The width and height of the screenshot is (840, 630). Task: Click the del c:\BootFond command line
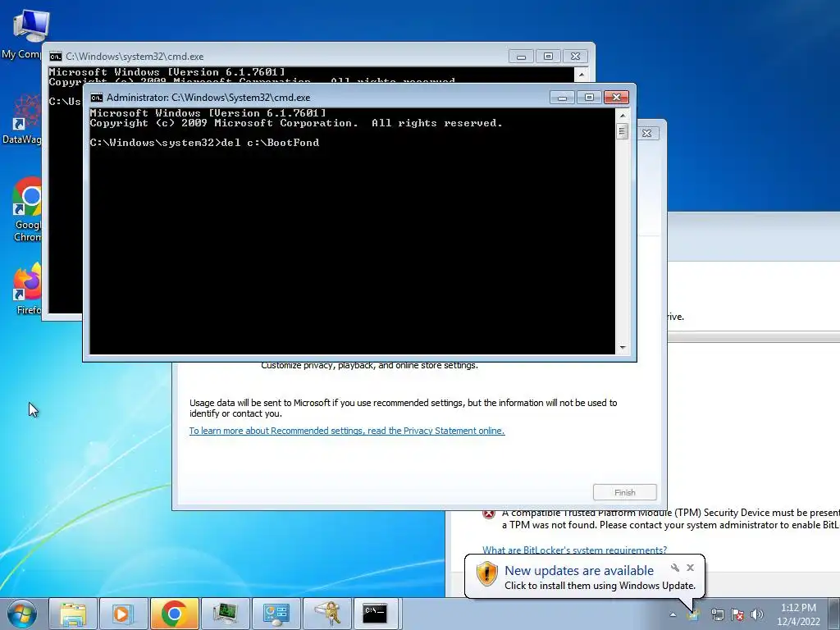204,143
